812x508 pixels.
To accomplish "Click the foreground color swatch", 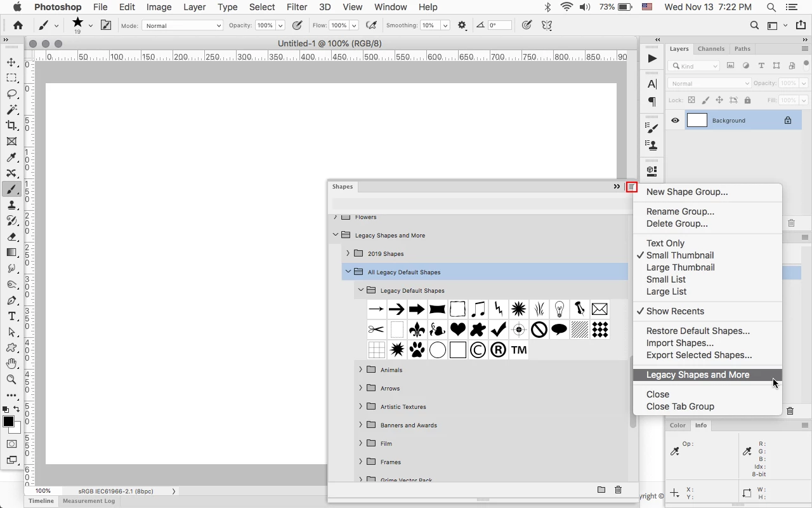I will [x=8, y=422].
